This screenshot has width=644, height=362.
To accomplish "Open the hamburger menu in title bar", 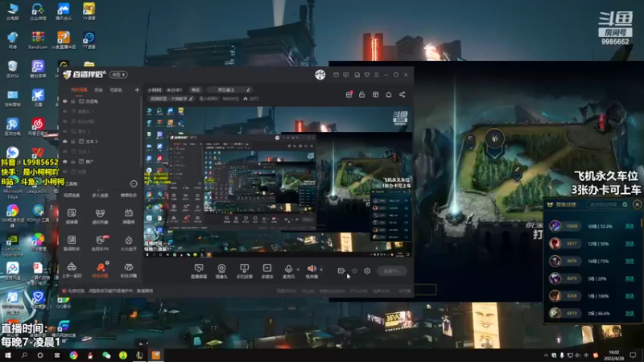I will tap(376, 75).
